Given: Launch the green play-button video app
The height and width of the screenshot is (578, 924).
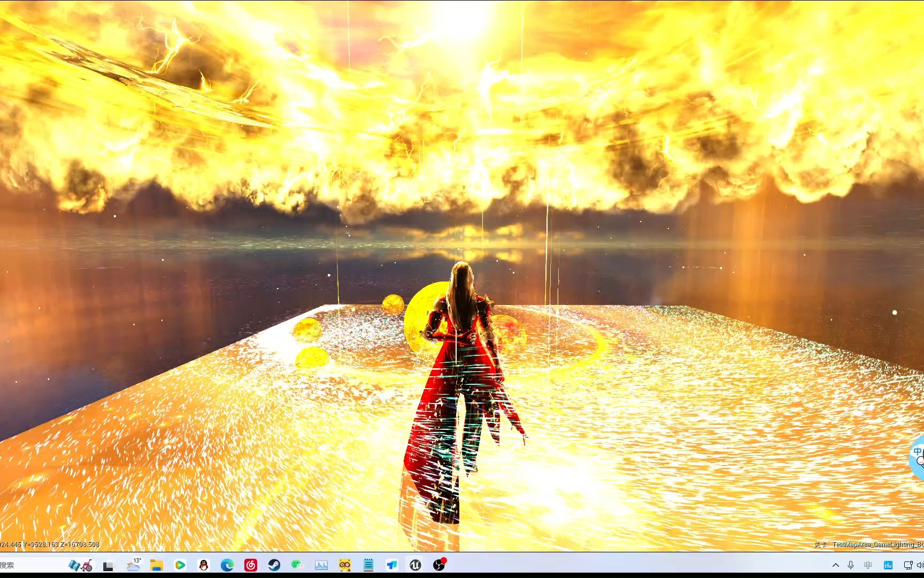Looking at the screenshot, I should tap(180, 565).
